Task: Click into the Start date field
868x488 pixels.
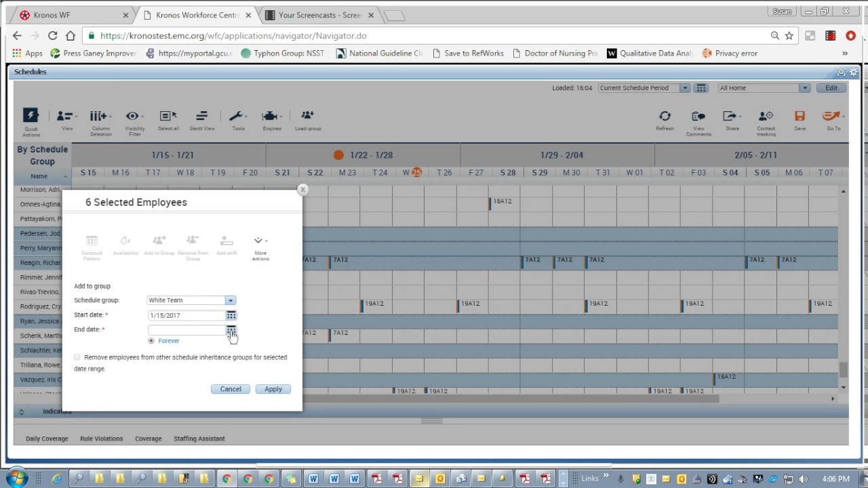Action: point(186,315)
